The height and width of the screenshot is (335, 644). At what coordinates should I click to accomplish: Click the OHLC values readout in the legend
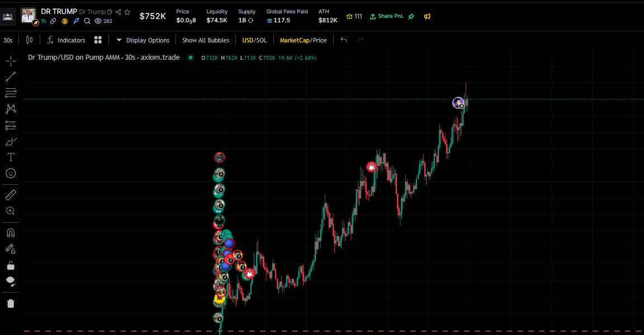coord(259,58)
